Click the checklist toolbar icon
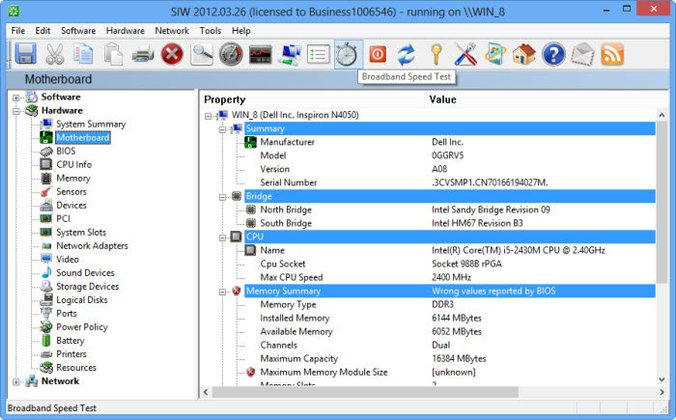676x420 pixels. pyautogui.click(x=318, y=54)
